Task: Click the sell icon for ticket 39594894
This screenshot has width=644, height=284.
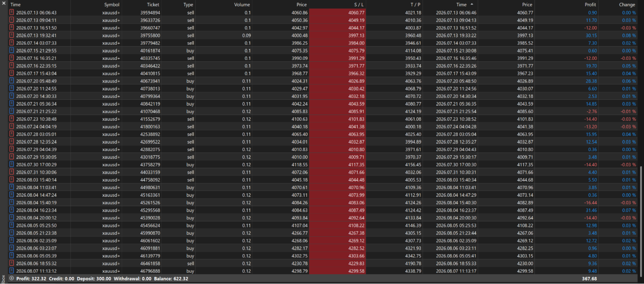Action: pyautogui.click(x=12, y=13)
